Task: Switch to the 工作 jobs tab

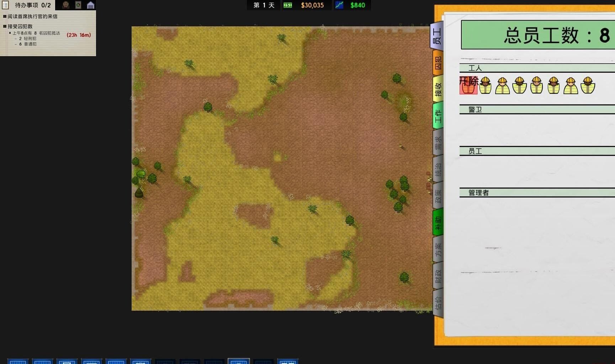Action: click(x=438, y=116)
